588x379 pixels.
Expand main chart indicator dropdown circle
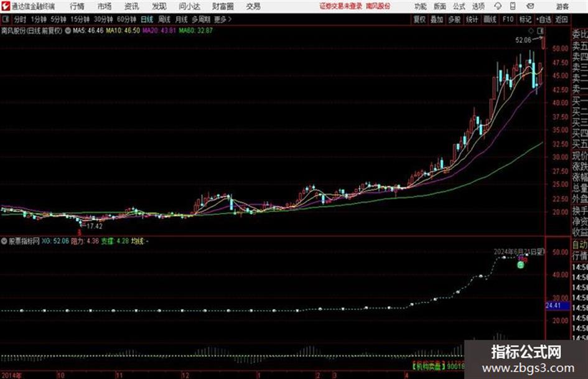(x=68, y=30)
